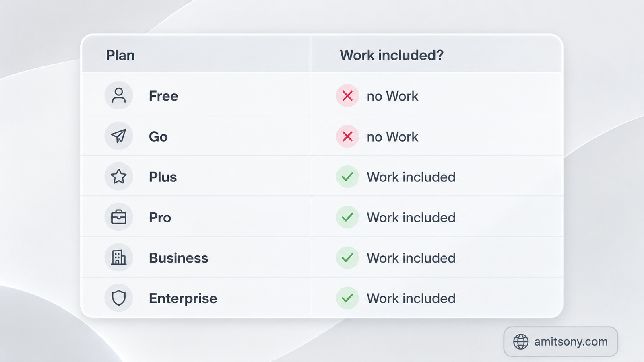
Task: Click the green checkmark in Plus row
Action: pos(347,177)
